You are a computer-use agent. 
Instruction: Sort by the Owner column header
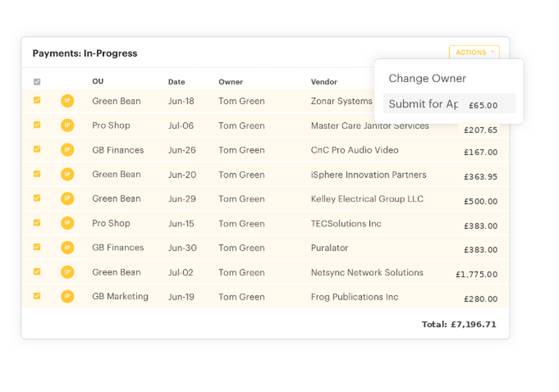coord(231,82)
